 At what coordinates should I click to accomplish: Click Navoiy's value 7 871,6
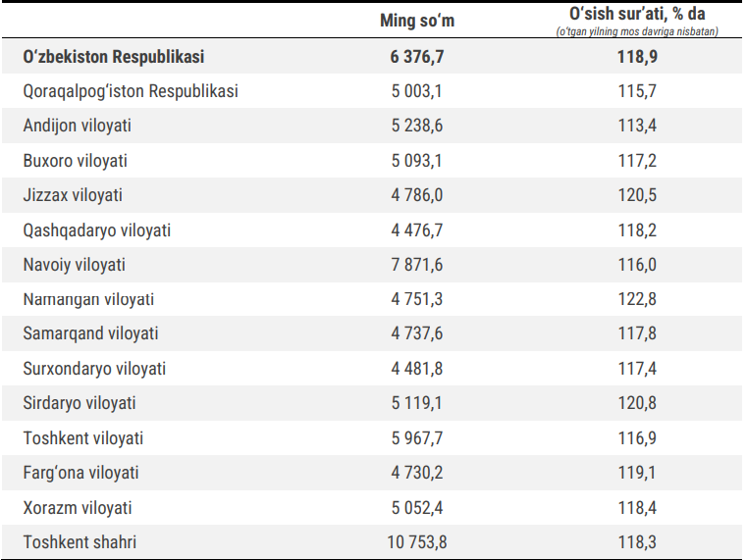416,265
